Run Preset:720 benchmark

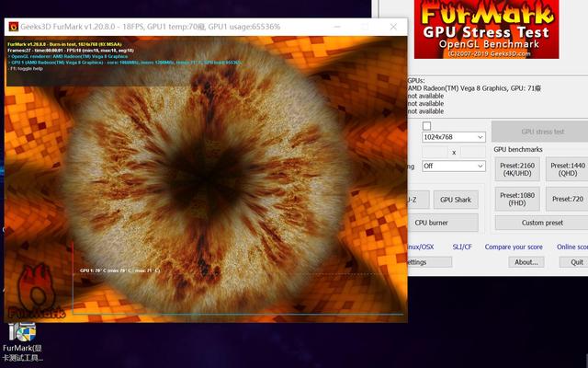coord(567,199)
